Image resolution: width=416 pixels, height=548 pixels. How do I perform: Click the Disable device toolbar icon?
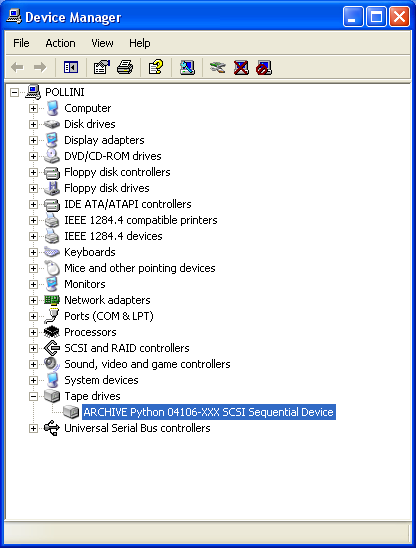tap(264, 67)
